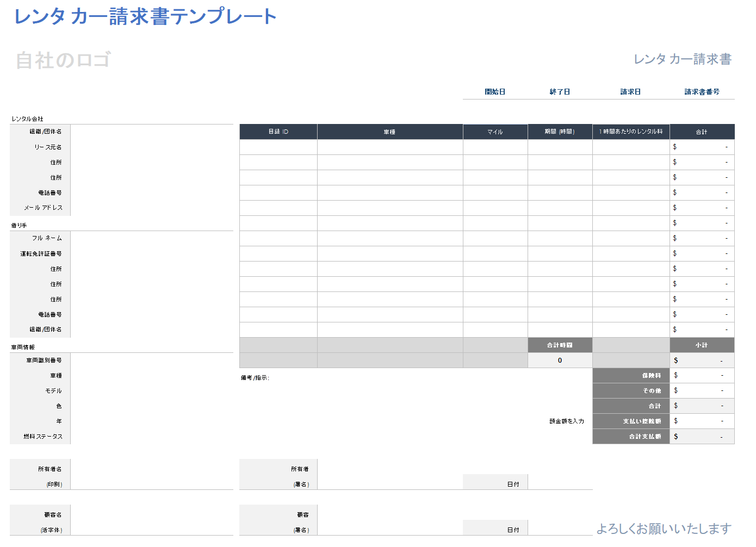Click the 備考/指示: notes label
The image size is (756, 547).
click(255, 378)
